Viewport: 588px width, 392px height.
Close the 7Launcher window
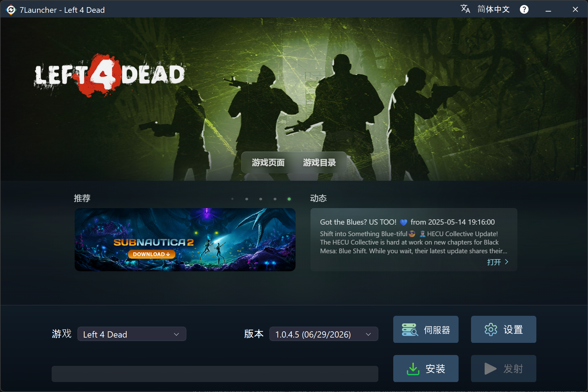(575, 10)
